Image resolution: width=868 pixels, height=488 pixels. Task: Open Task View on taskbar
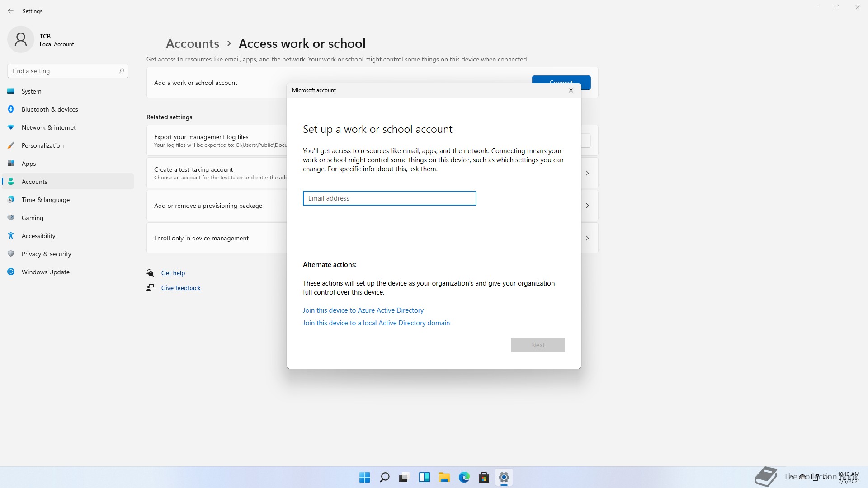click(404, 477)
